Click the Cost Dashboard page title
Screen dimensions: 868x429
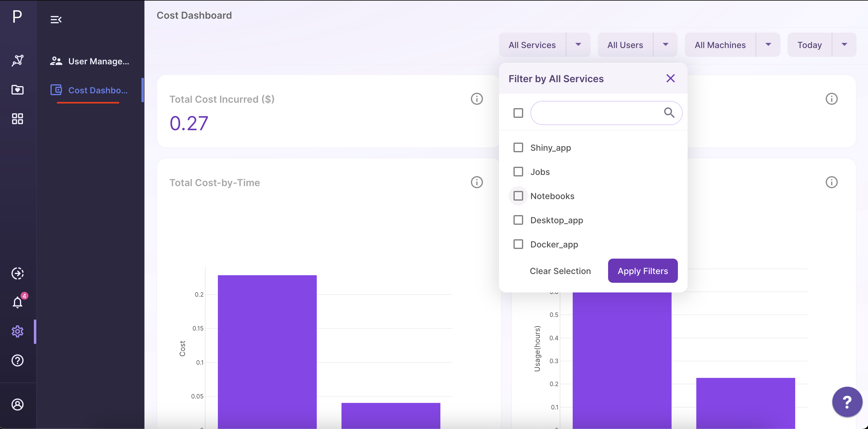pos(194,15)
